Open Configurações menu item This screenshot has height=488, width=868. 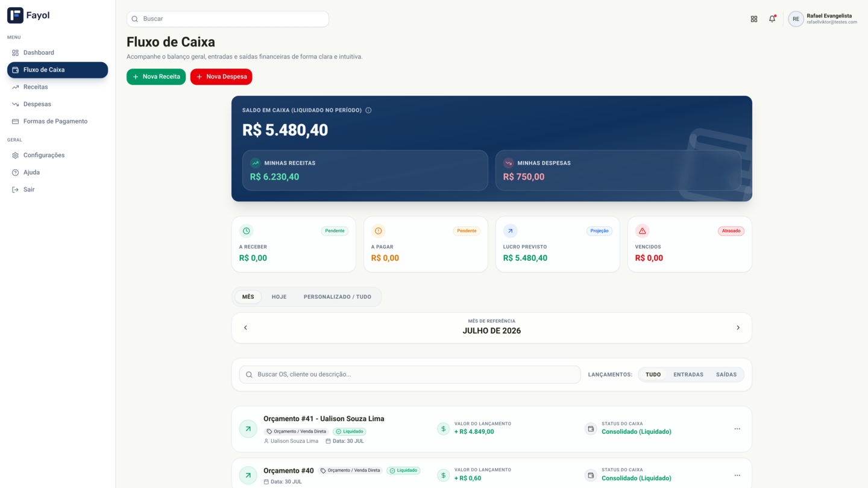click(x=57, y=155)
